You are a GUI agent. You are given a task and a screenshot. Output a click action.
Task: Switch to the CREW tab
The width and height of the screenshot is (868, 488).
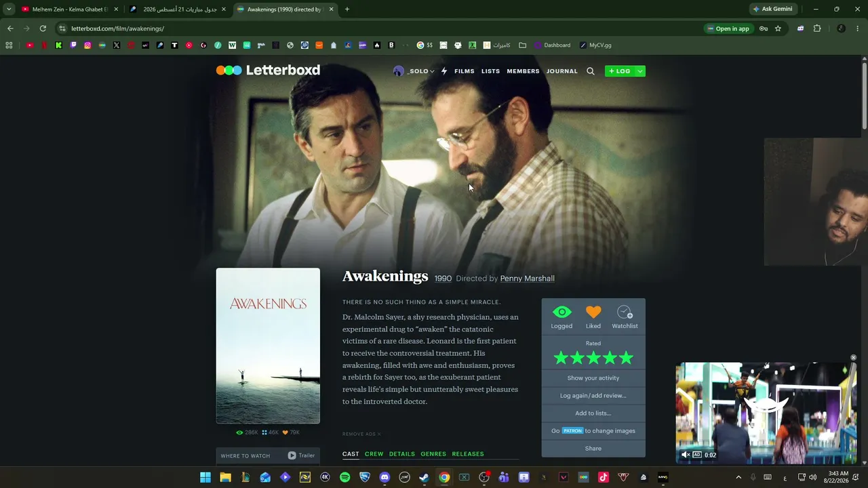coord(374,454)
